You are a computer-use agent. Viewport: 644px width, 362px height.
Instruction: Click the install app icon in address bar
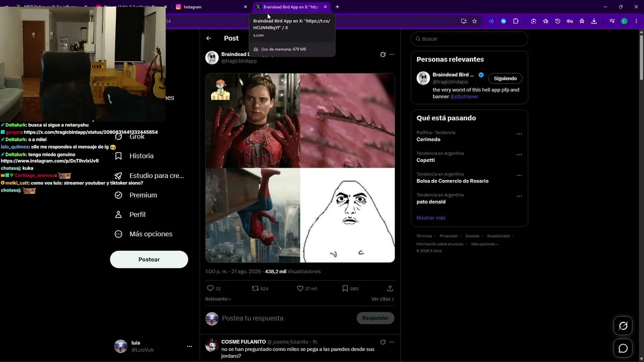(464, 21)
